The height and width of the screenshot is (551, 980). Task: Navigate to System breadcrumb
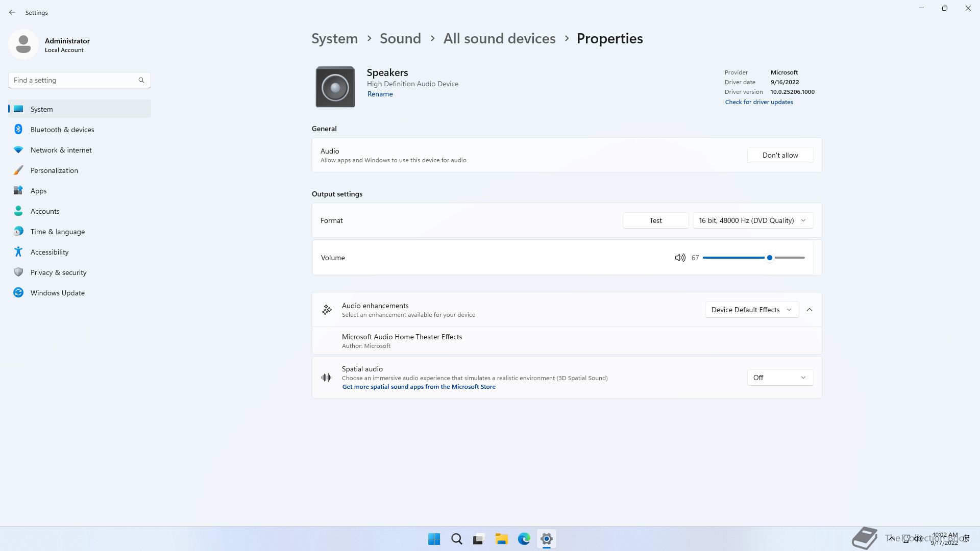335,39
